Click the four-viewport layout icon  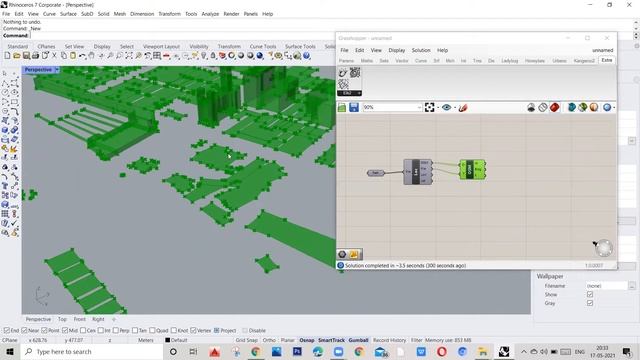tap(157, 56)
